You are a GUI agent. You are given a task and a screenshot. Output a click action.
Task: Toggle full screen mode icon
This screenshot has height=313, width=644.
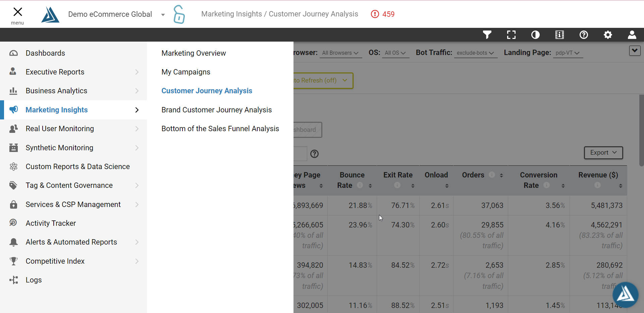[x=511, y=35]
